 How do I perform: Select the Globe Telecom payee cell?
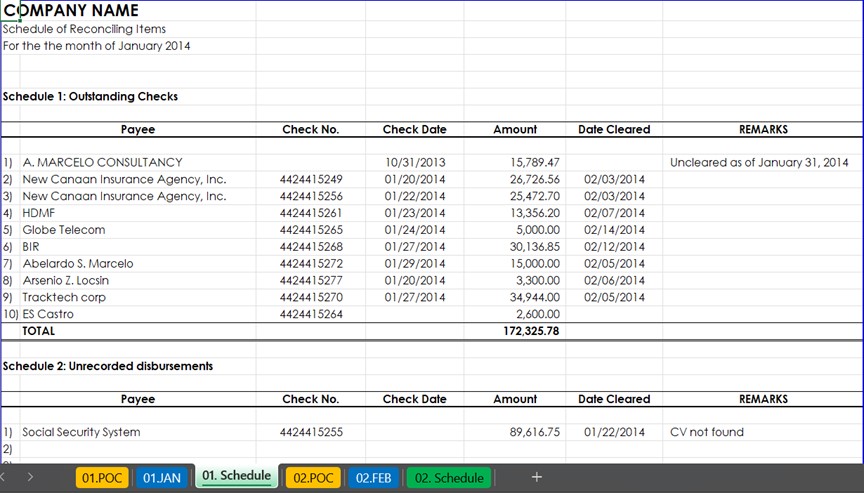(x=63, y=230)
